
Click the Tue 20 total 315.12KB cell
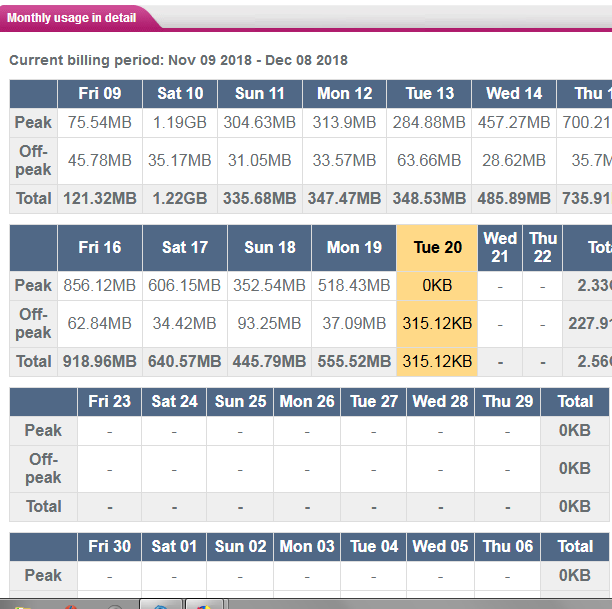tap(437, 361)
